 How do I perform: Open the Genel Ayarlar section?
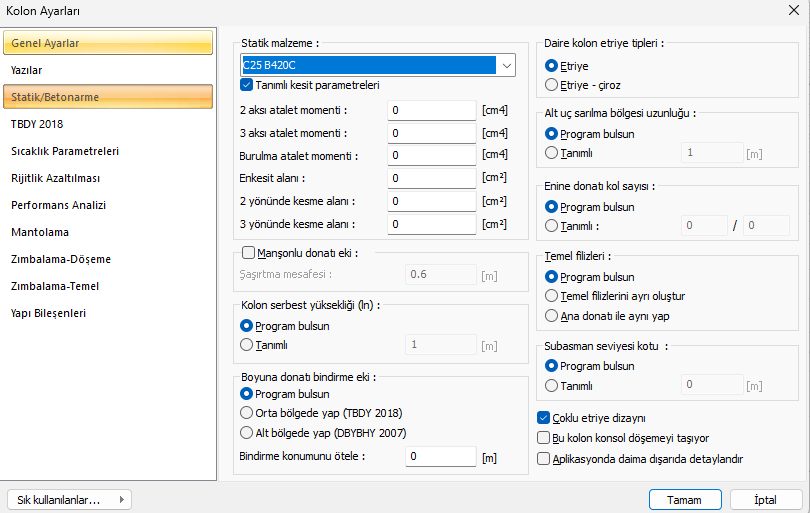pyautogui.click(x=108, y=43)
